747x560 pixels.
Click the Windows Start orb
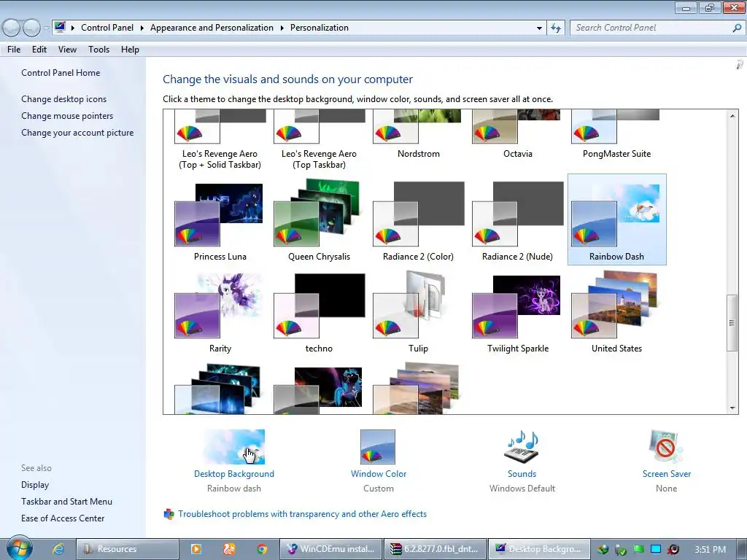coord(19,548)
